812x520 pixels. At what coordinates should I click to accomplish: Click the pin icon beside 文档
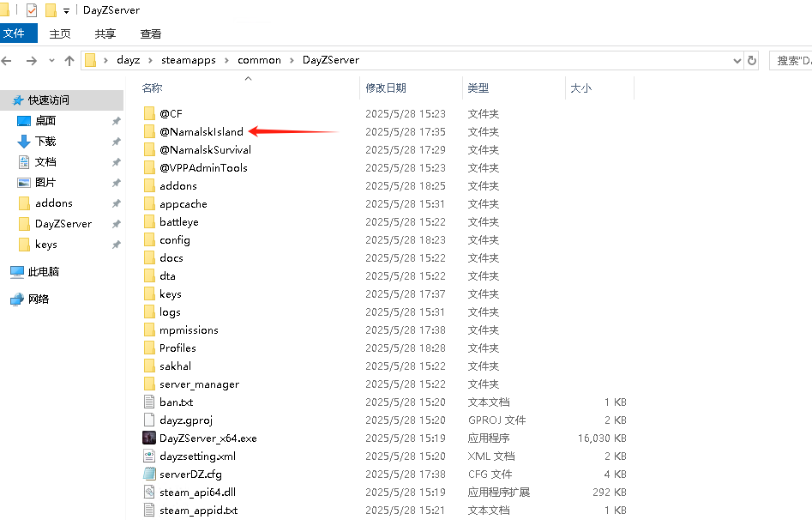tap(117, 162)
